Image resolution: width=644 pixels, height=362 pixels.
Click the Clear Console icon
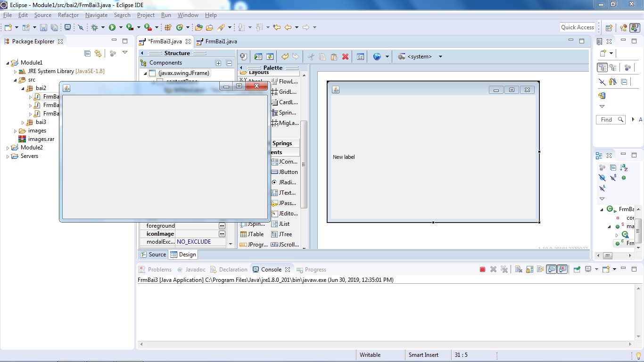(x=518, y=270)
